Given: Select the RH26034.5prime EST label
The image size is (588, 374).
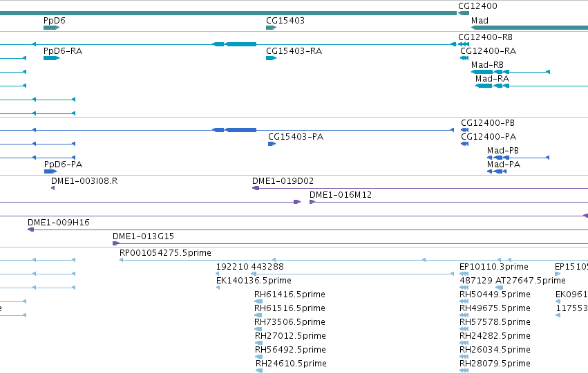Looking at the screenshot, I should (495, 350).
